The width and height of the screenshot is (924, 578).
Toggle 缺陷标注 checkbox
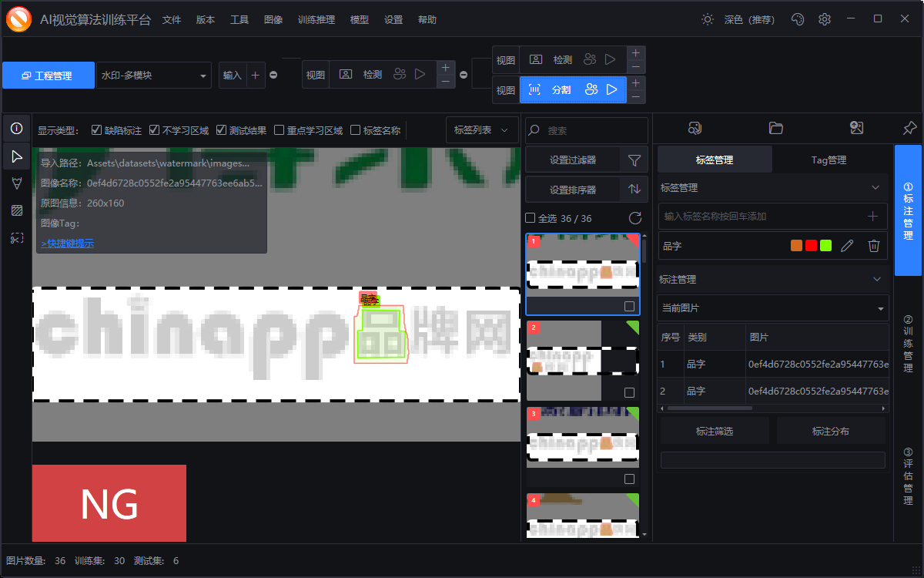pyautogui.click(x=96, y=130)
